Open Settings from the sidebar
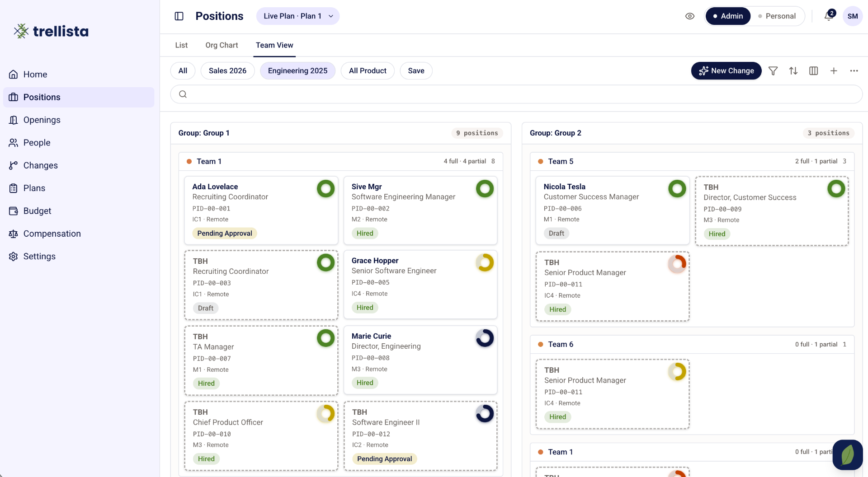The height and width of the screenshot is (477, 868). coord(79,257)
